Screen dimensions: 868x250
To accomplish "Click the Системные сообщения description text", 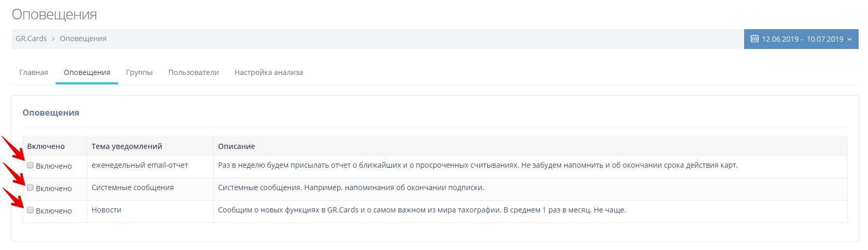I will [351, 187].
